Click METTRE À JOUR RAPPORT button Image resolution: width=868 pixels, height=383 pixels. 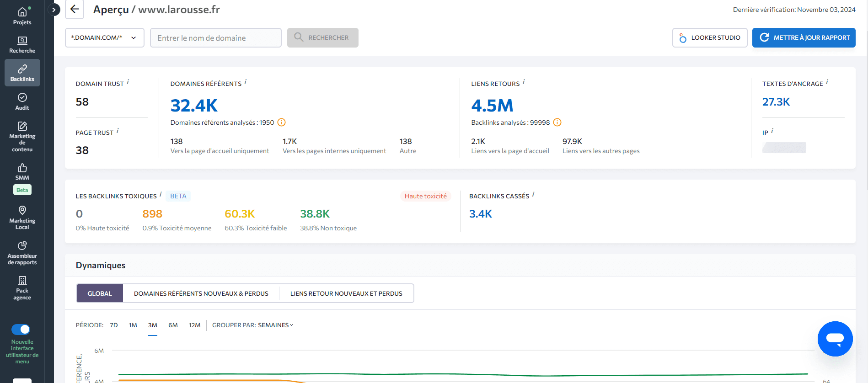point(804,37)
